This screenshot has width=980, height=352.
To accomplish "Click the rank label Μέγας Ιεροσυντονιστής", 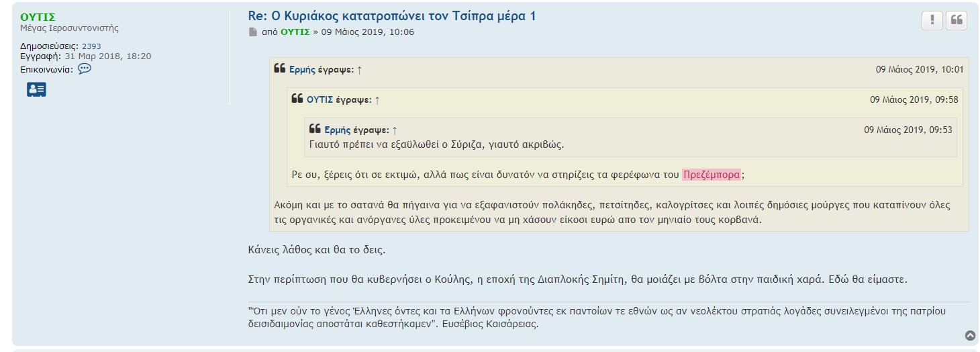I will [x=69, y=28].
